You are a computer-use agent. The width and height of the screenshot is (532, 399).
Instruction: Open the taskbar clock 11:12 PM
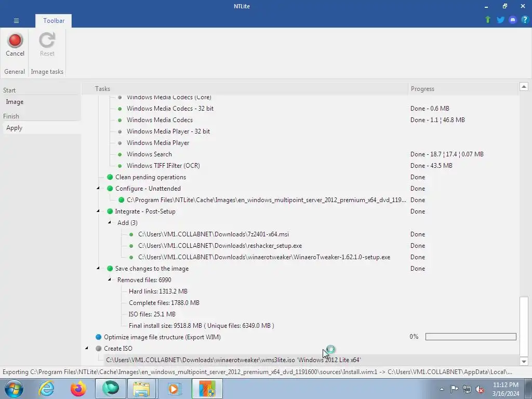[x=506, y=389]
